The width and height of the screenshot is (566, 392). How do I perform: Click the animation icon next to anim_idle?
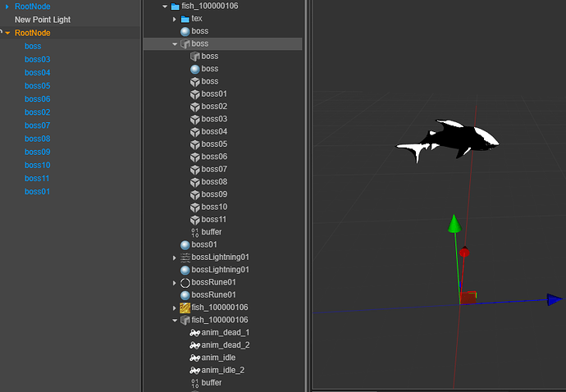[x=195, y=358]
